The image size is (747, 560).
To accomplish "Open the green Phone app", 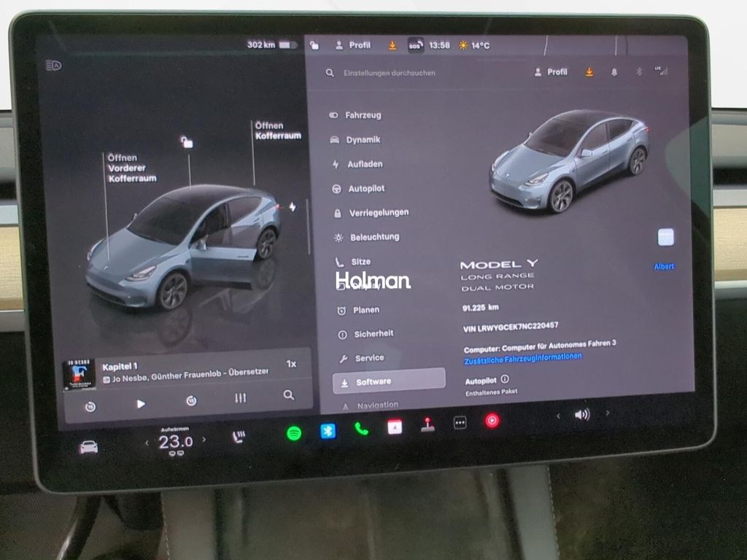I will pyautogui.click(x=361, y=429).
